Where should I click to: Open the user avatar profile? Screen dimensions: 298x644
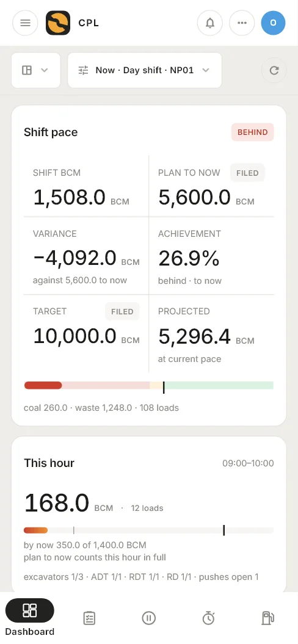(x=274, y=23)
